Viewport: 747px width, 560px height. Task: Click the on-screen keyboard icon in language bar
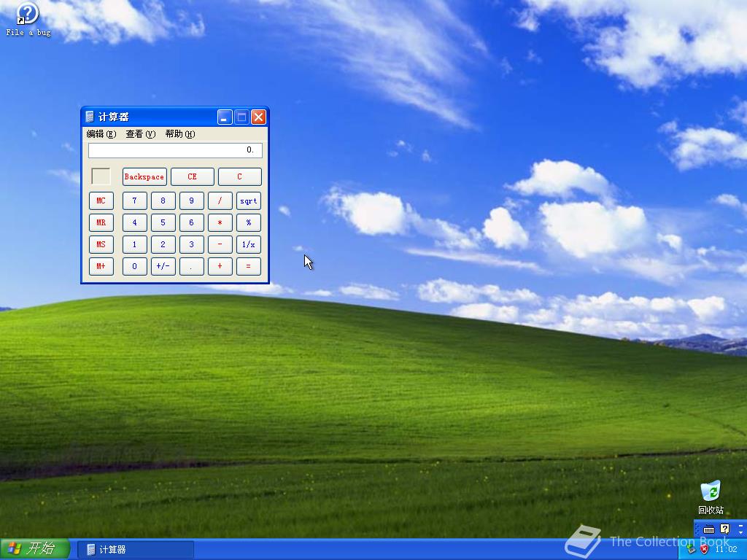[709, 529]
